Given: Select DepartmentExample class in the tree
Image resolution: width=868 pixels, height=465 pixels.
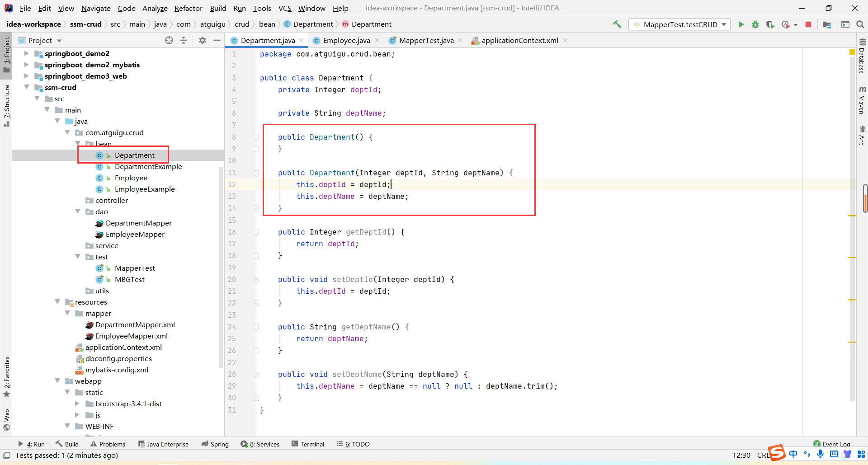Looking at the screenshot, I should pos(148,166).
